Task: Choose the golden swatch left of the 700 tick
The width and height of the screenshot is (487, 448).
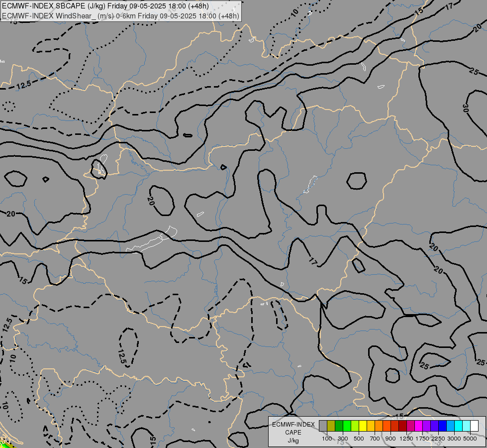Action: point(371,426)
